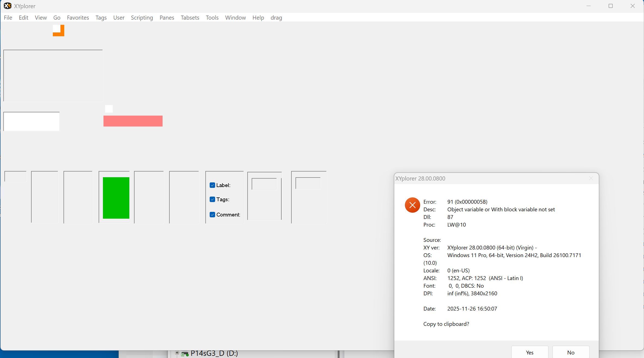Select the drive icon beside P14sG3_D (D:)
The image size is (644, 358).
(x=185, y=353)
